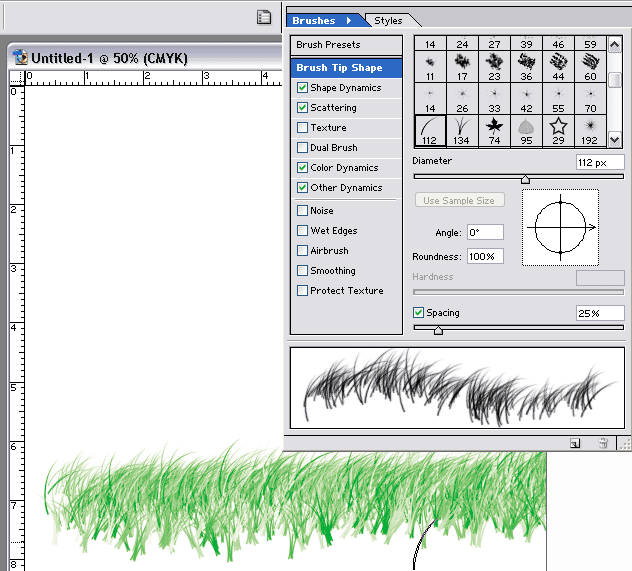Pick the sparkle brush sized 26
The height and width of the screenshot is (571, 632).
[x=462, y=99]
